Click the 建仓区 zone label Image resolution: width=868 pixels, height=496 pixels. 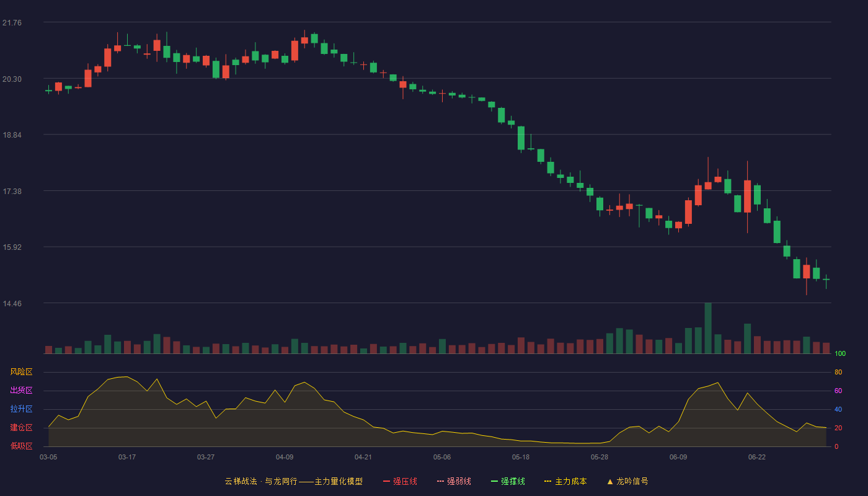[21, 428]
